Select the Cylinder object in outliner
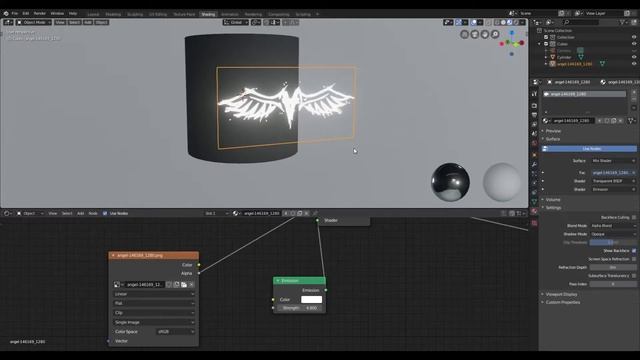This screenshot has height=360, width=640. click(564, 57)
